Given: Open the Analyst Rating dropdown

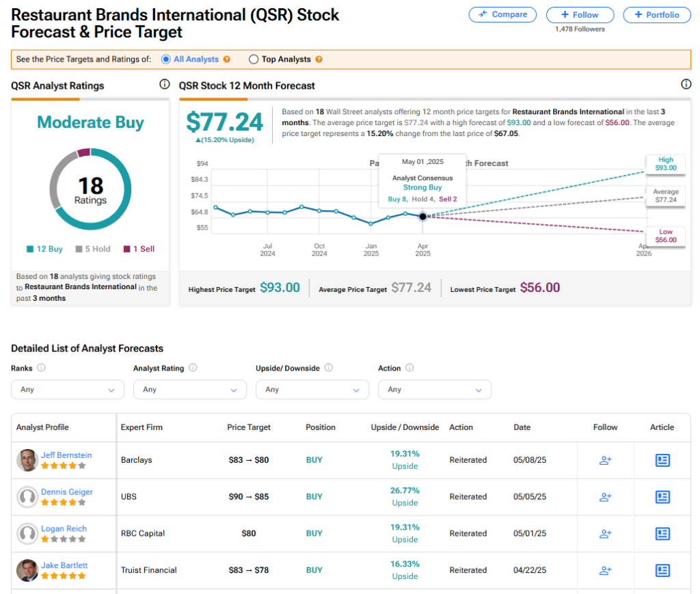Looking at the screenshot, I should (190, 389).
